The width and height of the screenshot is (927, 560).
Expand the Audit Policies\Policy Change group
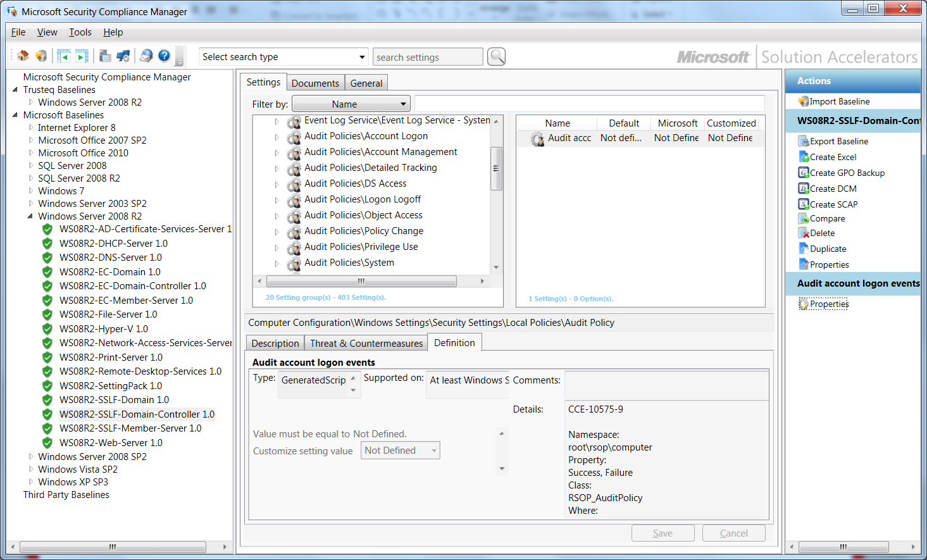tap(277, 232)
